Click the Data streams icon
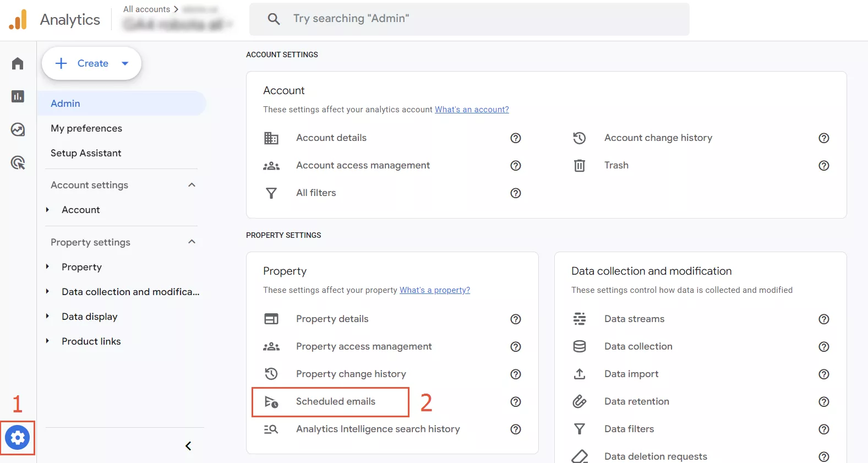868x463 pixels. click(x=580, y=319)
